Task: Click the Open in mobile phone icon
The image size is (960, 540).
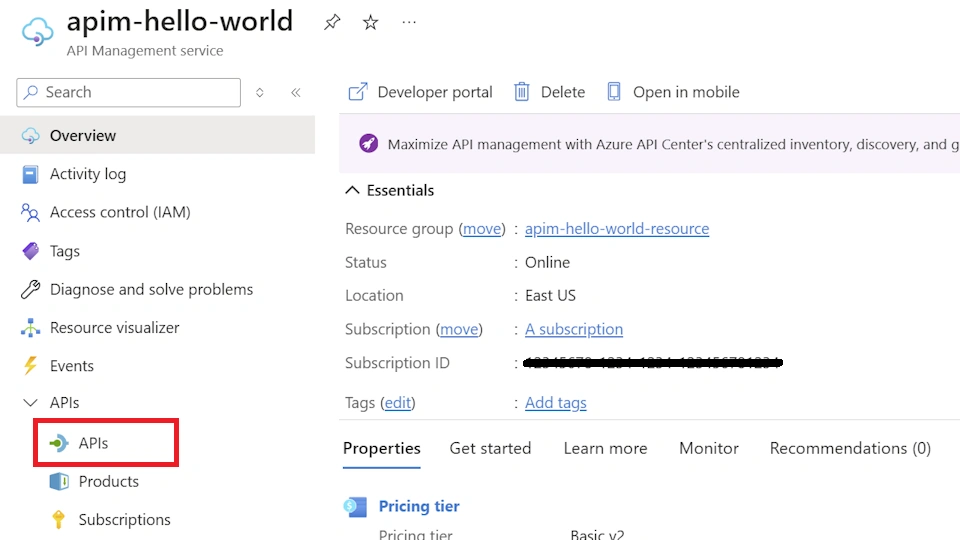Action: (614, 92)
